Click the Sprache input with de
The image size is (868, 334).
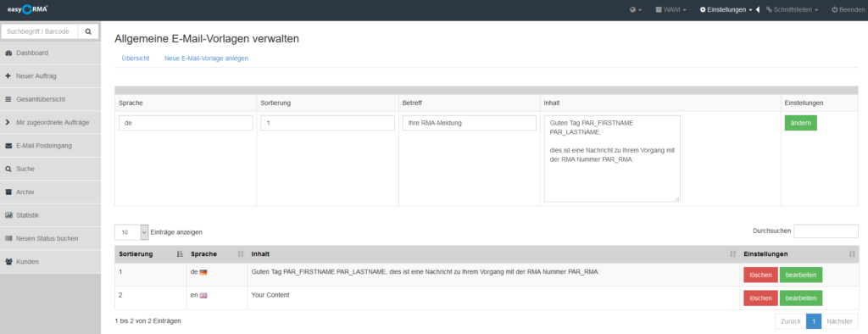[x=186, y=123]
